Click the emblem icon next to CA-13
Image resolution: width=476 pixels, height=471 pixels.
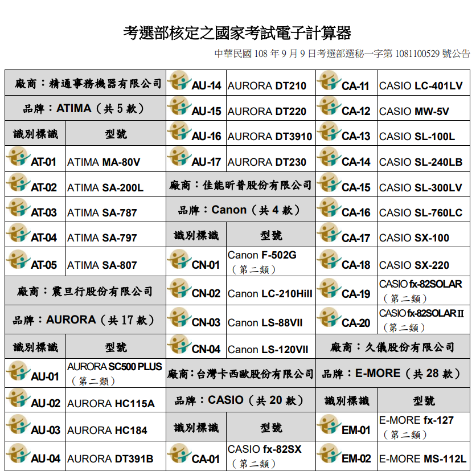click(329, 131)
